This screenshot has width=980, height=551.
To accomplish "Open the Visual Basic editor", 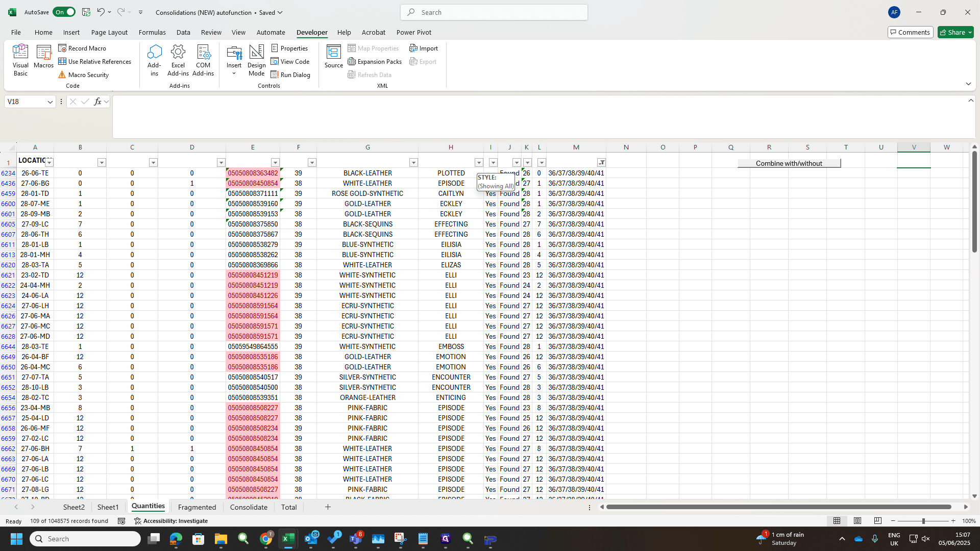I will 20,60.
